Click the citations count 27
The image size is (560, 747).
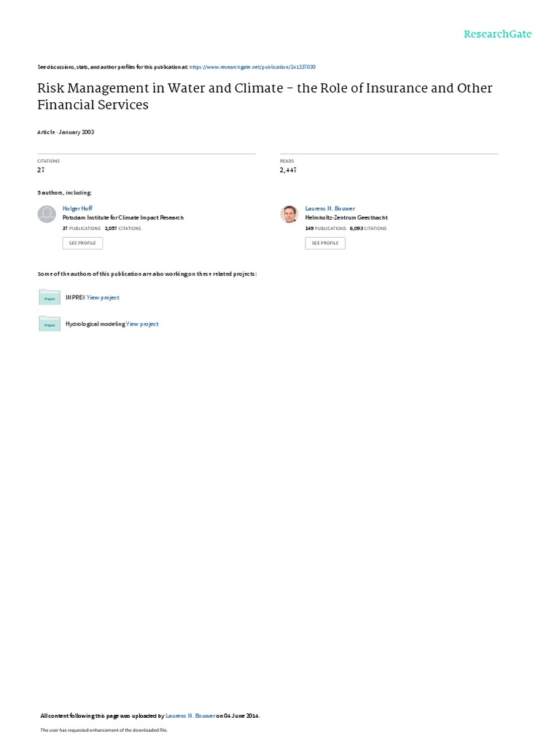41,170
